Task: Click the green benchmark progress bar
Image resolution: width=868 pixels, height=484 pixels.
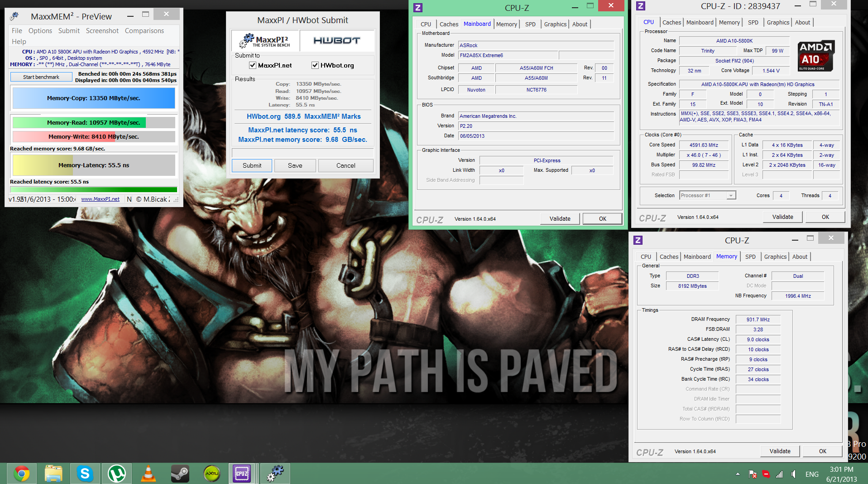Action: pos(94,190)
